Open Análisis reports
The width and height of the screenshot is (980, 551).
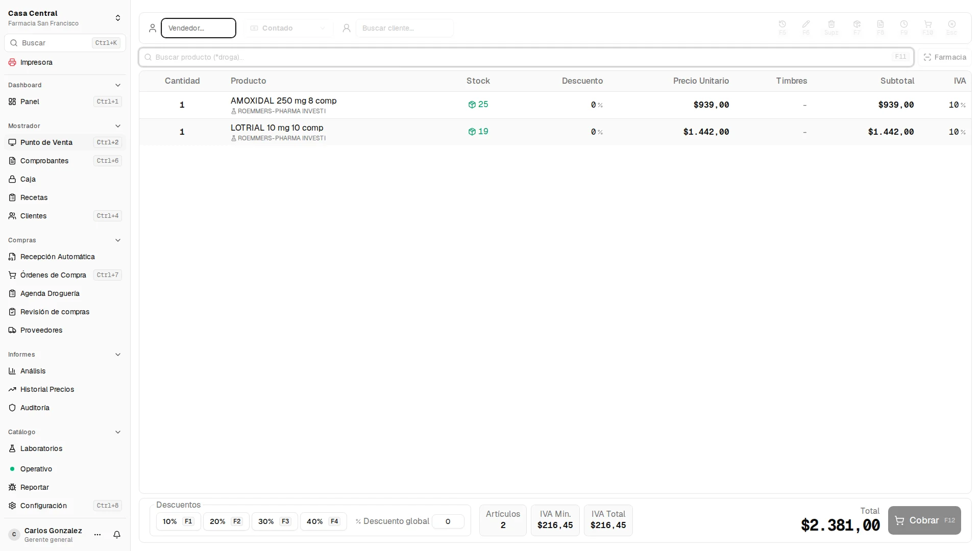tap(65, 371)
